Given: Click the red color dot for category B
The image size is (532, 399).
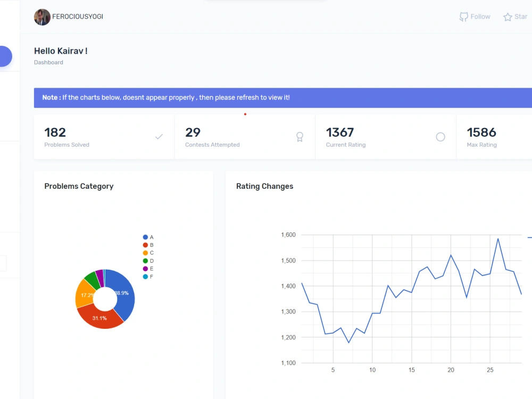Looking at the screenshot, I should (x=144, y=245).
